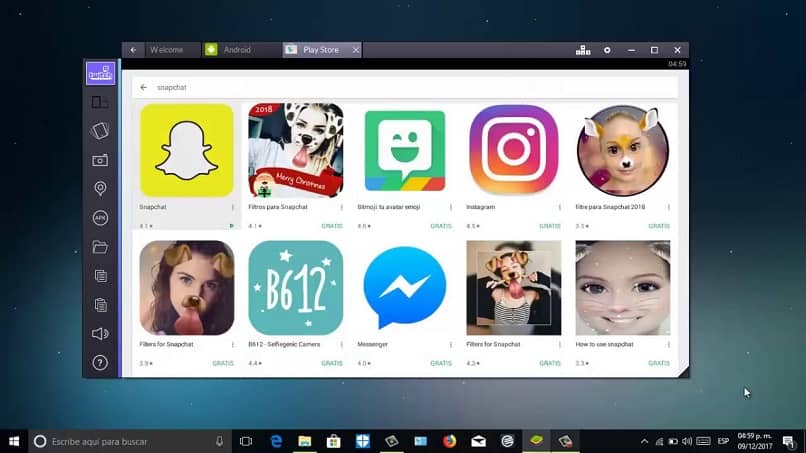Open the Windows Start button

14,441
